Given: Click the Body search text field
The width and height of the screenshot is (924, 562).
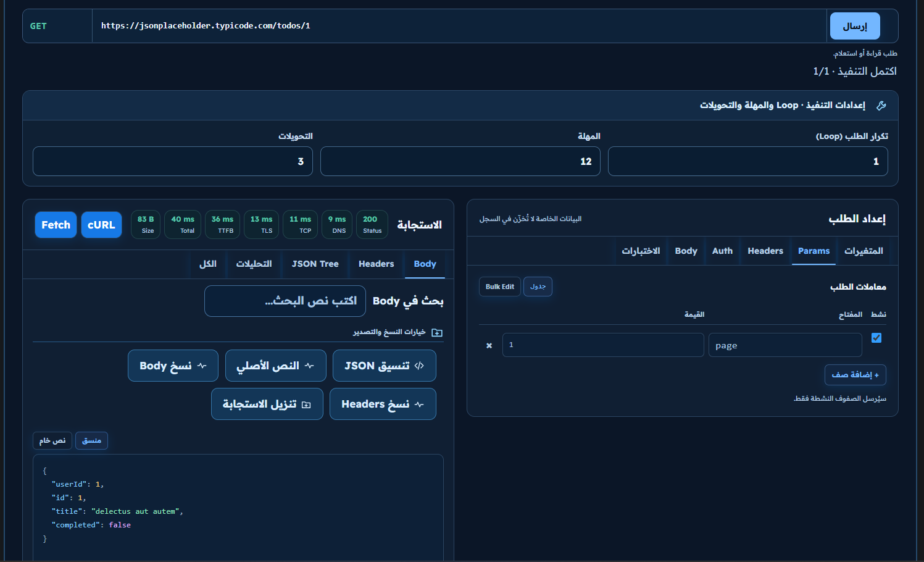Looking at the screenshot, I should [285, 301].
